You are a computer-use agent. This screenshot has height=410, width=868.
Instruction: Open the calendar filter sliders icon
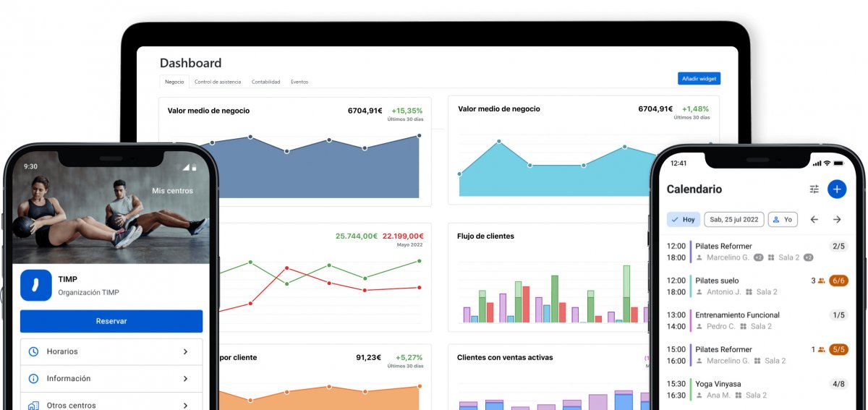[x=814, y=189]
